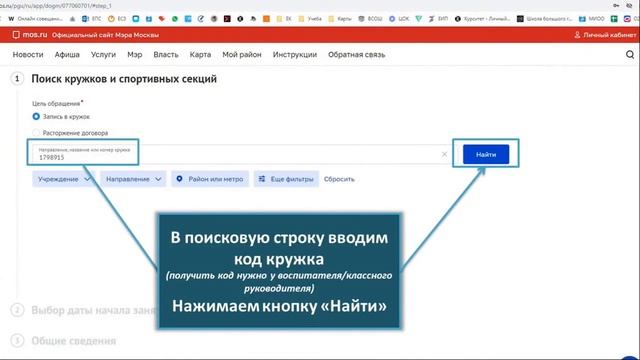640x360 pixels.
Task: Open the black terminal bookmark icon
Action: click(x=227, y=19)
